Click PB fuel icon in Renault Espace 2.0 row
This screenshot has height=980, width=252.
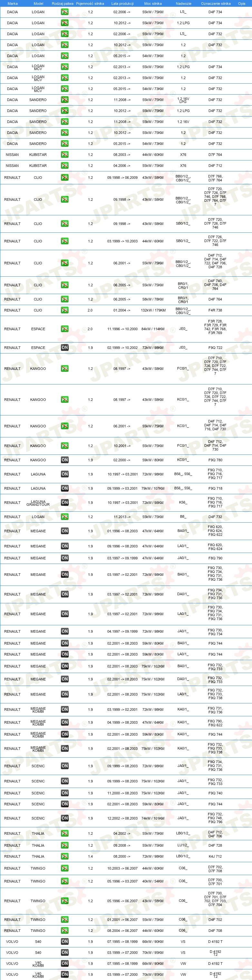[64, 329]
